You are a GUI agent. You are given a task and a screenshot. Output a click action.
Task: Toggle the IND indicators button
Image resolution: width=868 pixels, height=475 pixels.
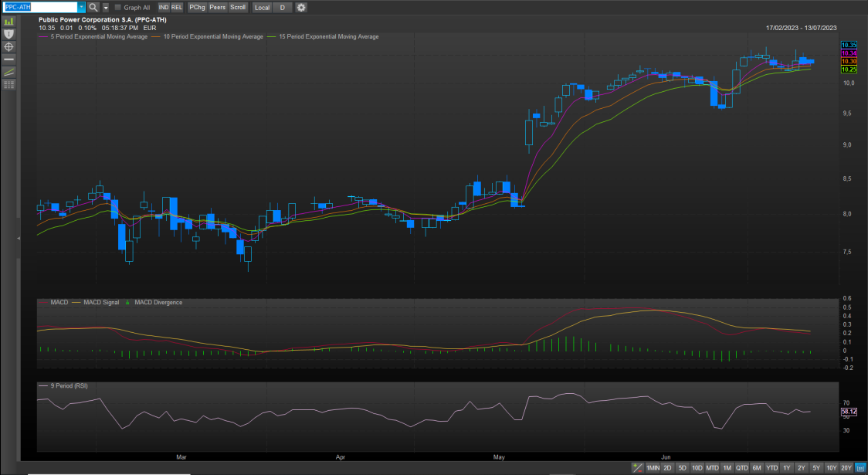point(164,7)
